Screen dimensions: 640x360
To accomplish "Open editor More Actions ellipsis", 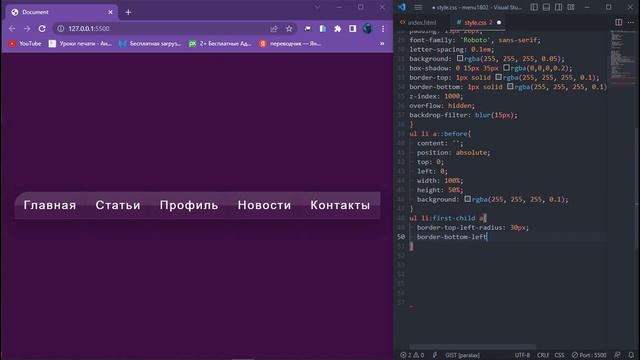I will pos(631,22).
